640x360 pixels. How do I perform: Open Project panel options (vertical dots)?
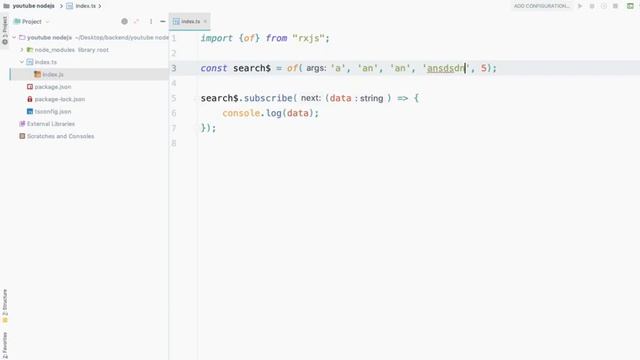(x=151, y=22)
